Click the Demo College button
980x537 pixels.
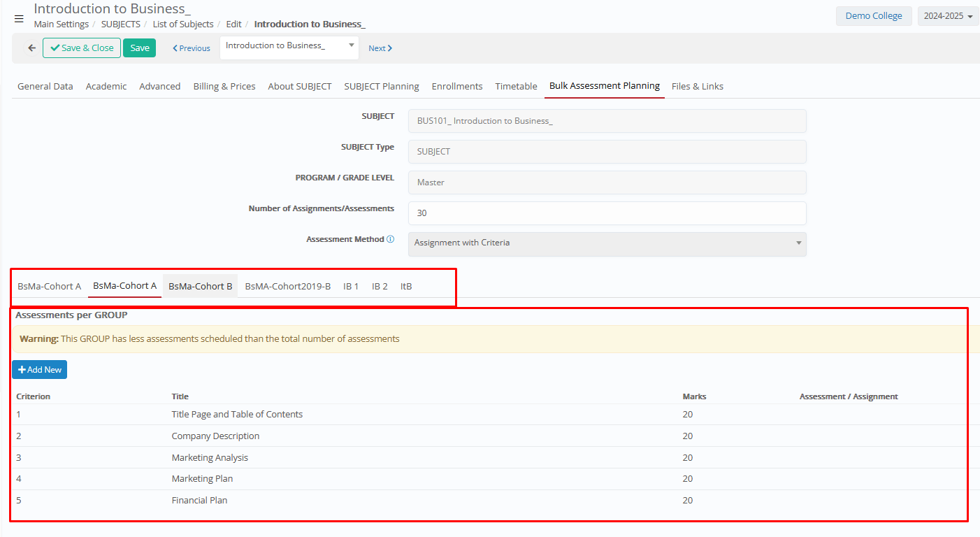point(873,16)
